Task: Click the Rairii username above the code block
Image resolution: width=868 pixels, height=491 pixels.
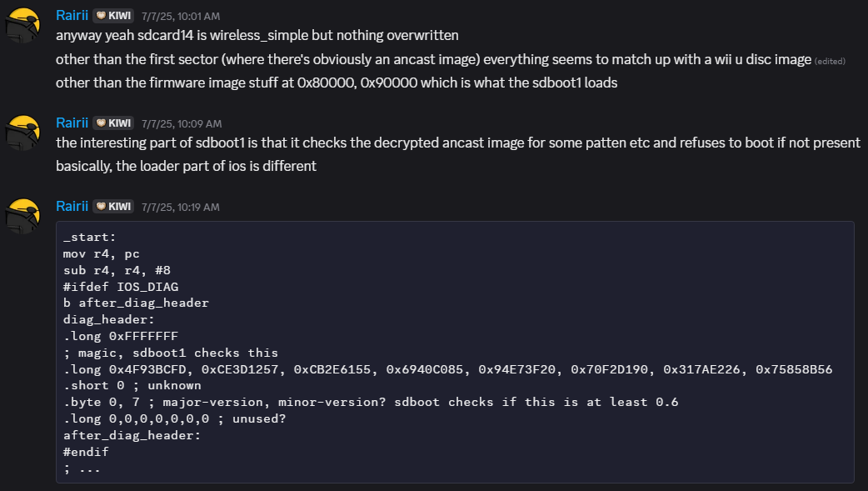Action: (72, 206)
